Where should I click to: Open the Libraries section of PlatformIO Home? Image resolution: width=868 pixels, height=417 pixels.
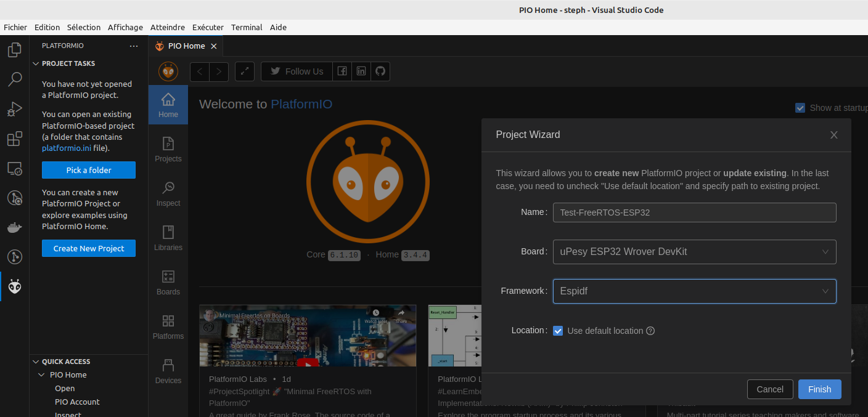(168, 237)
